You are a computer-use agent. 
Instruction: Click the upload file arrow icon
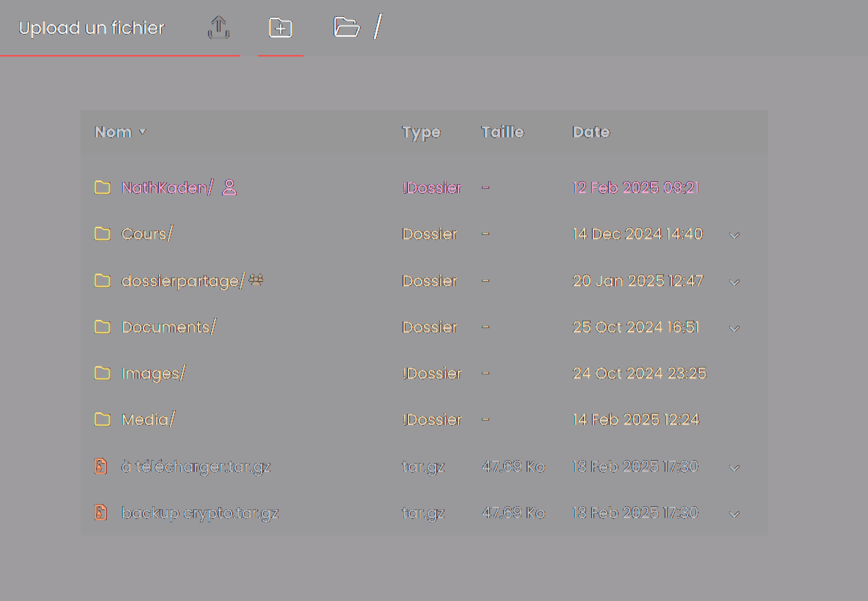[219, 27]
